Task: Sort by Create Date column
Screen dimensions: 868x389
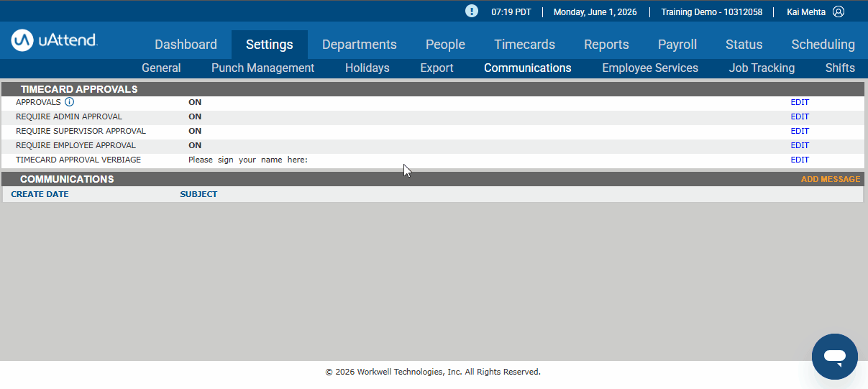Action: (40, 194)
